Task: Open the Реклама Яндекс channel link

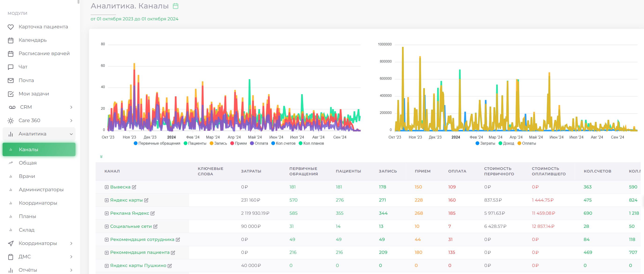Action: tap(130, 213)
